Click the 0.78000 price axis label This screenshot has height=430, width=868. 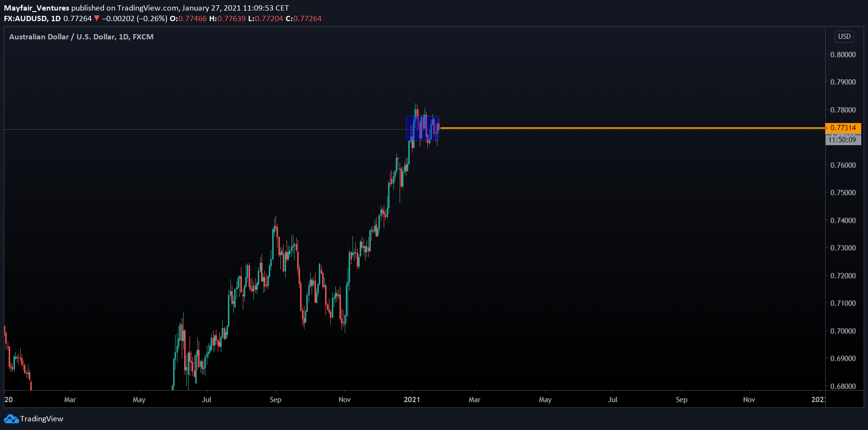click(x=843, y=110)
